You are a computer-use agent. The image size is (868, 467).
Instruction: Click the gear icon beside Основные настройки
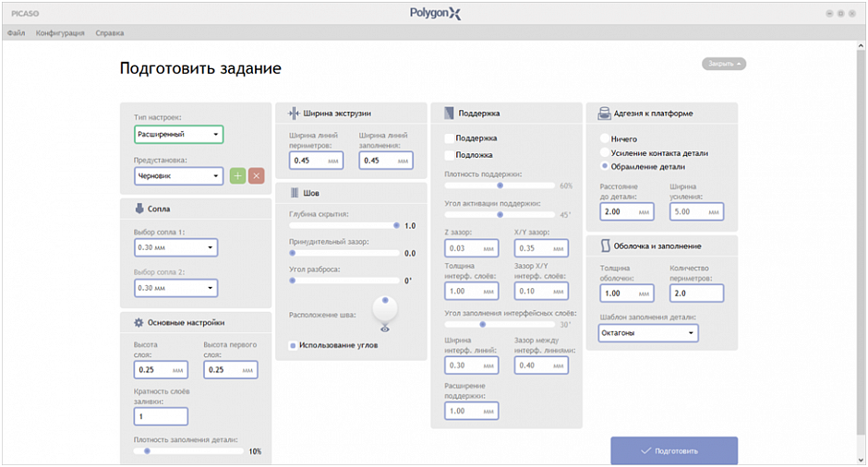[139, 322]
